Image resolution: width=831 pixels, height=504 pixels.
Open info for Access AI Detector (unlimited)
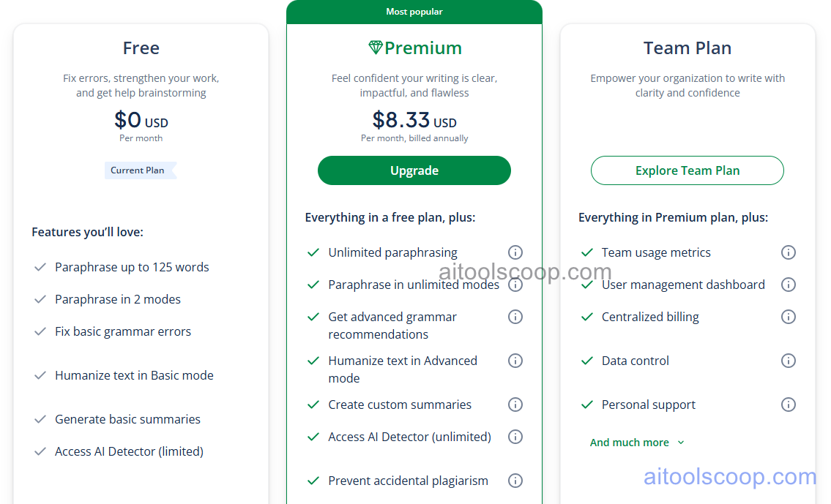coord(515,437)
